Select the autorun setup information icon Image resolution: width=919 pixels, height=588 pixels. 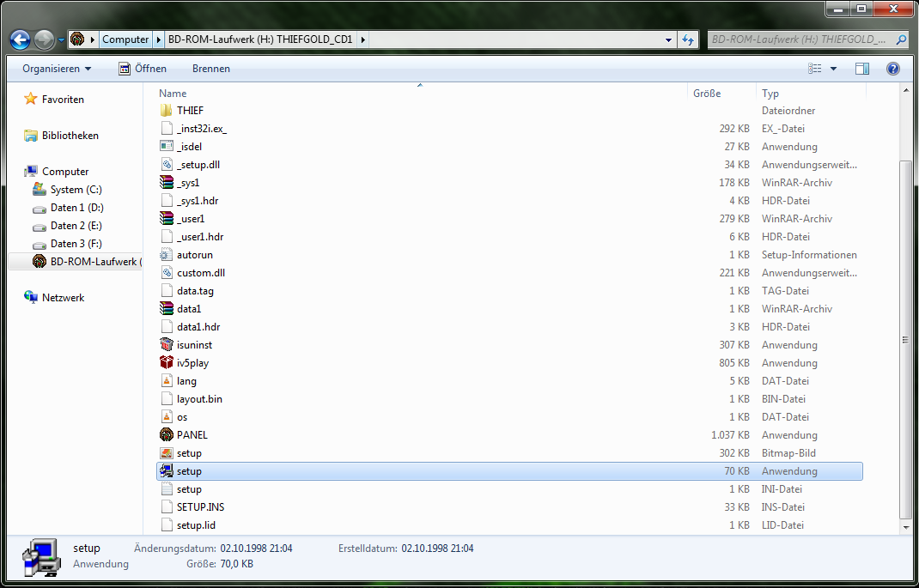click(167, 255)
